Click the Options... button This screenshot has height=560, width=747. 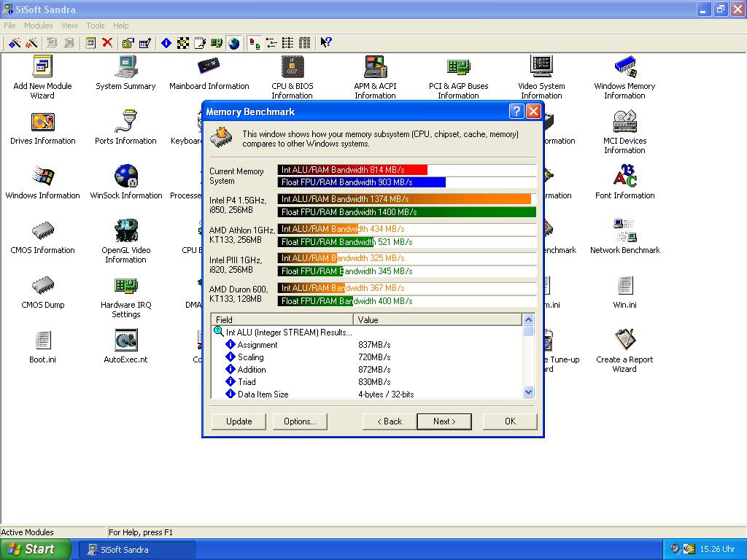click(300, 421)
